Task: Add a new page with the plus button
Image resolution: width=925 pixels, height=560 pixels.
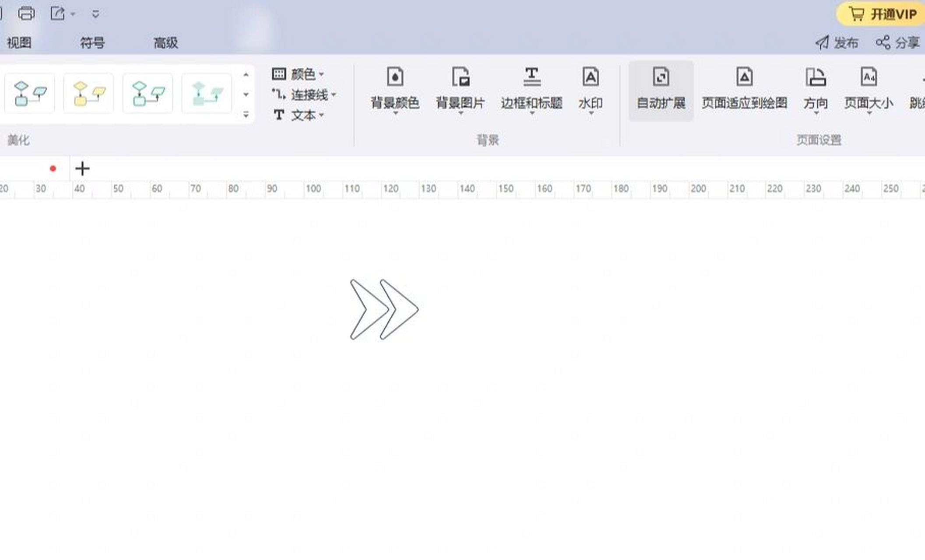Action: [82, 168]
